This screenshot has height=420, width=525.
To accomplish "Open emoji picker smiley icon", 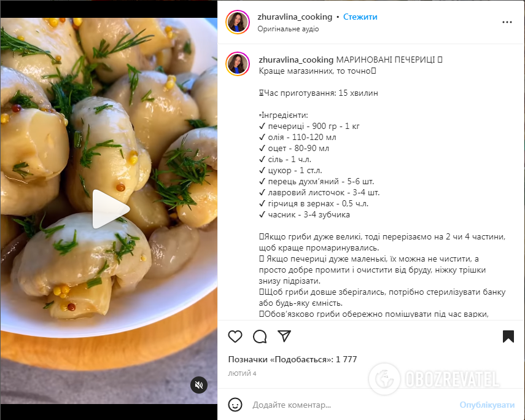I will pyautogui.click(x=235, y=405).
